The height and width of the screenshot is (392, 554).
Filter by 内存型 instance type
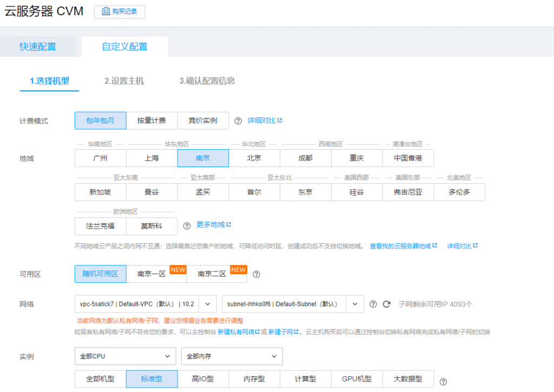click(254, 379)
